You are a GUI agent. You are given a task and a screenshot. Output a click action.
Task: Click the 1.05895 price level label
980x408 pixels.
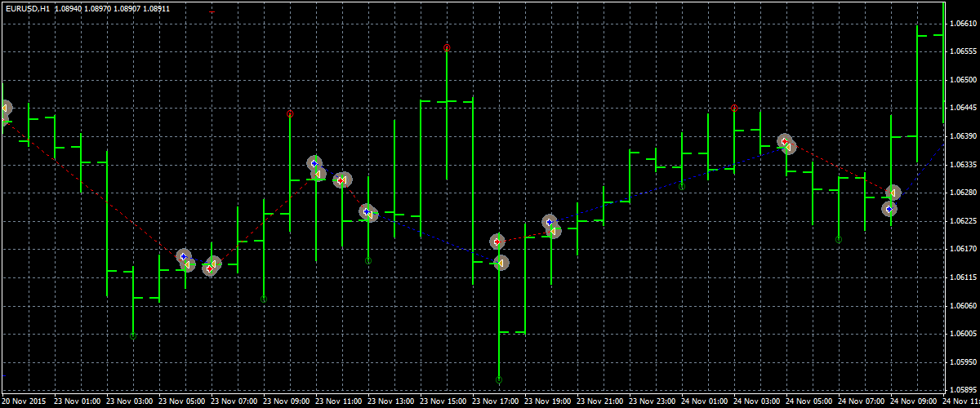pyautogui.click(x=964, y=389)
